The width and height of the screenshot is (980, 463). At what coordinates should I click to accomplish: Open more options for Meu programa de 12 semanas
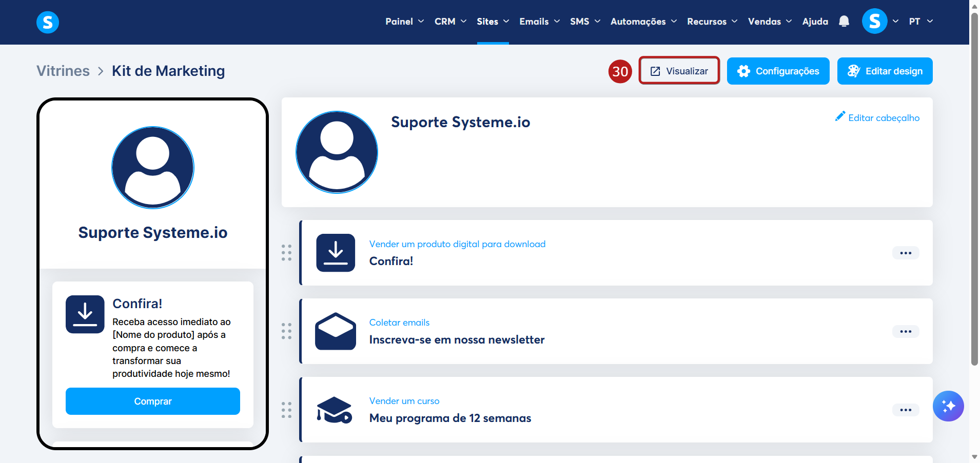[x=906, y=410]
